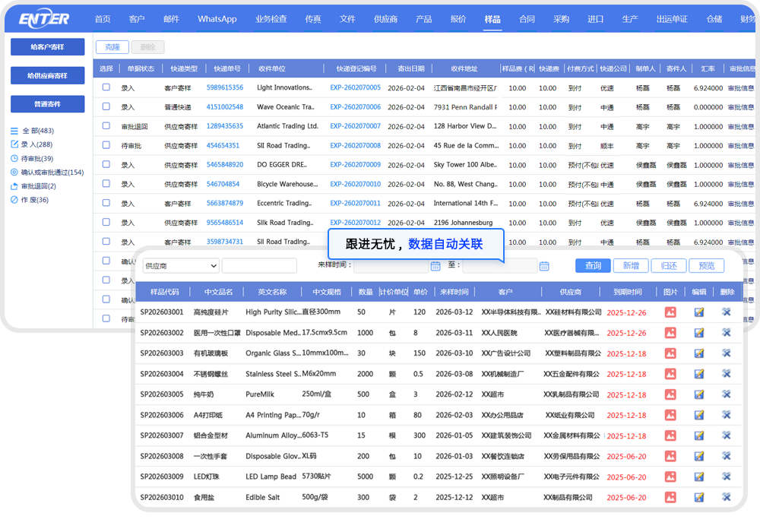Click the 普通寄件 button
This screenshot has width=760, height=532.
[x=47, y=104]
